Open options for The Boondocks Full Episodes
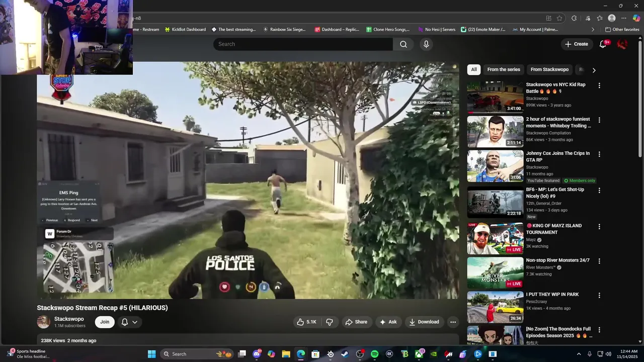Viewport: 644px width, 362px height. (599, 330)
